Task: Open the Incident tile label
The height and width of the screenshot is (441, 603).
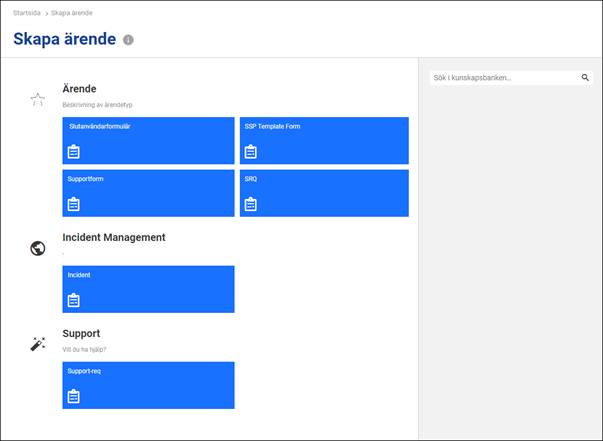Action: (79, 274)
